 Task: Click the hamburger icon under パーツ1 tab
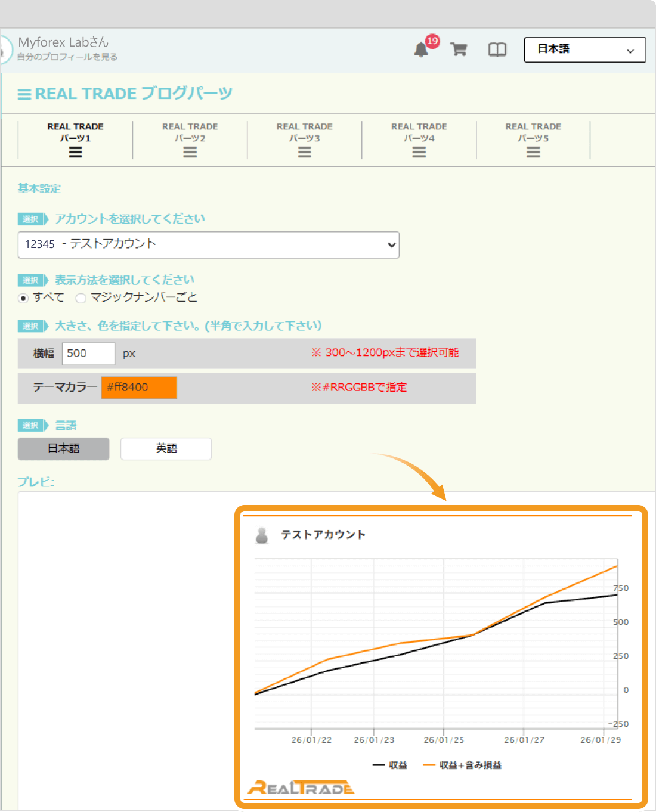point(75,152)
